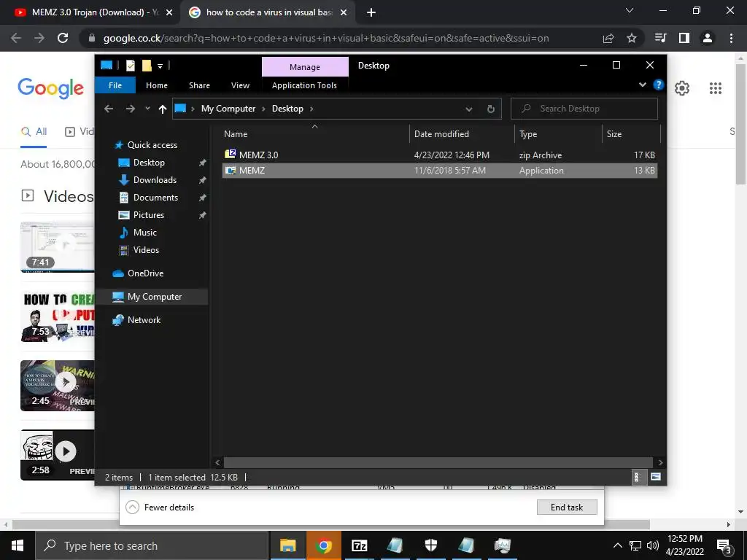Screen dimensions: 747x560
Task: Sort files by Date modified column
Action: click(462, 134)
